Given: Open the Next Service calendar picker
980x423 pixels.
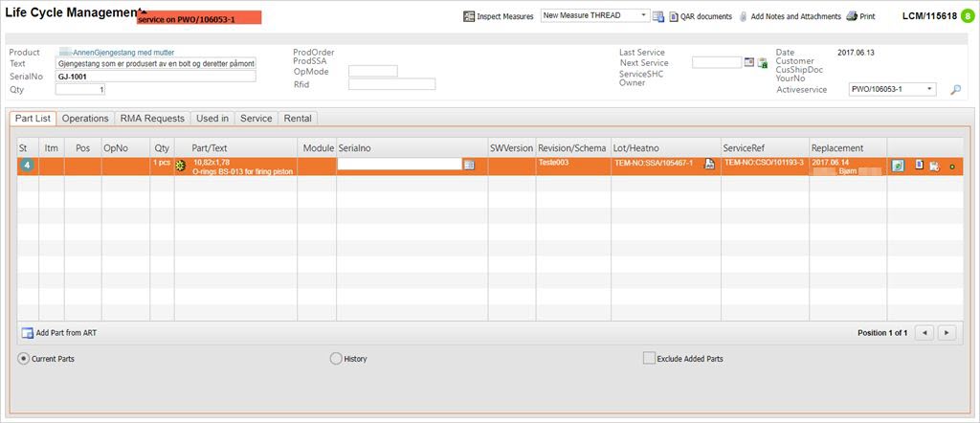Looking at the screenshot, I should coord(749,63).
